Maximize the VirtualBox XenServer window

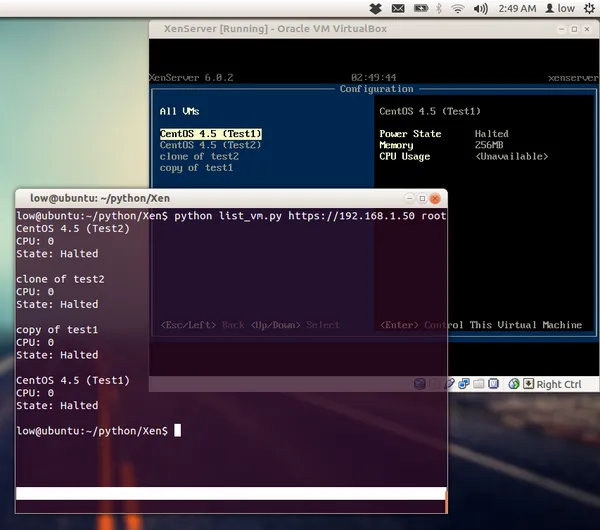point(574,29)
